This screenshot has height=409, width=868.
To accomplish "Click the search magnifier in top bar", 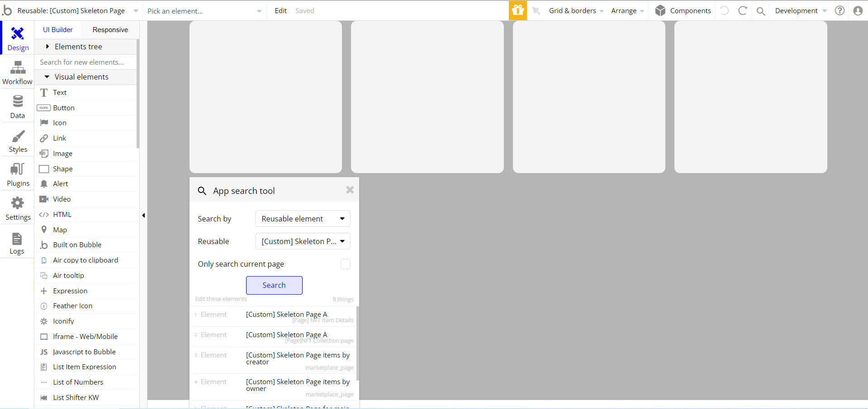I will 761,11.
